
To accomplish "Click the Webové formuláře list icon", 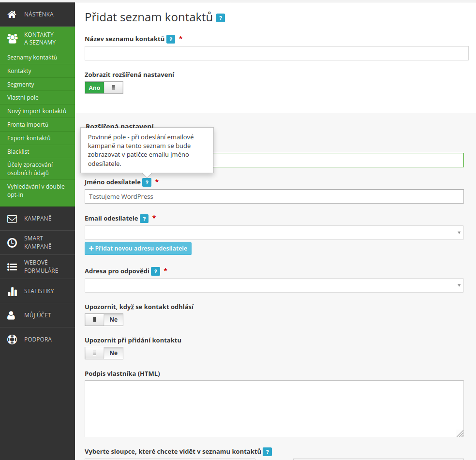I will pyautogui.click(x=12, y=267).
